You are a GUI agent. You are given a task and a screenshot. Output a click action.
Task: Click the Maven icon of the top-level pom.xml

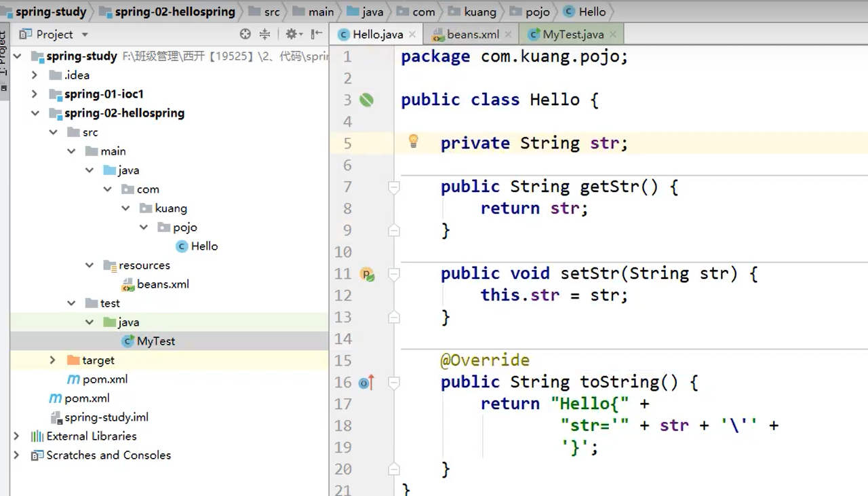point(55,398)
